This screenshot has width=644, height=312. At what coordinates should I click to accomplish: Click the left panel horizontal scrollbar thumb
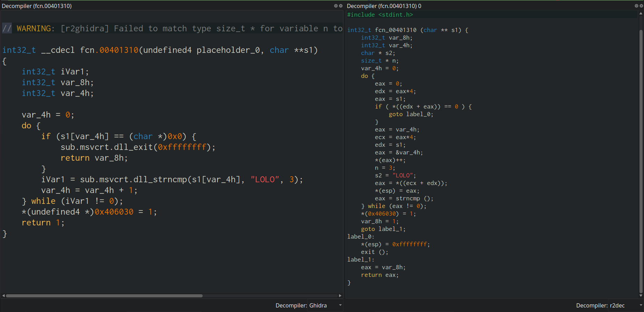click(x=104, y=296)
